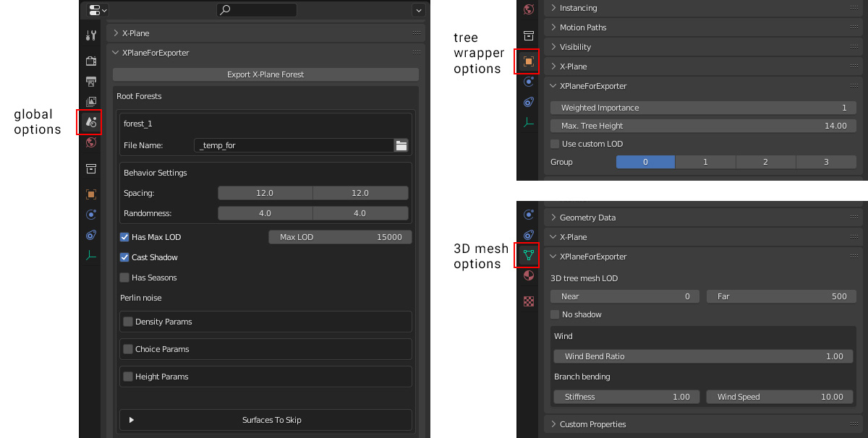
Task: Click the Near LOD value field
Action: (x=625, y=296)
